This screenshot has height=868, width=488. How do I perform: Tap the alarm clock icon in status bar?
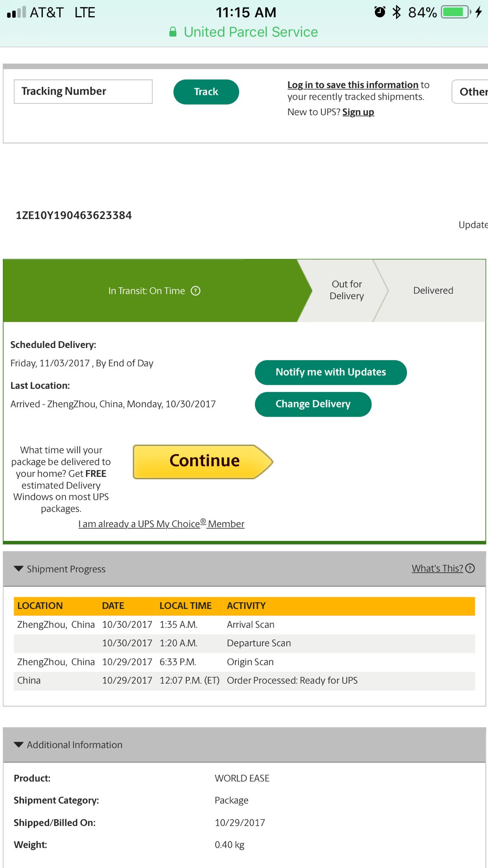click(x=380, y=12)
